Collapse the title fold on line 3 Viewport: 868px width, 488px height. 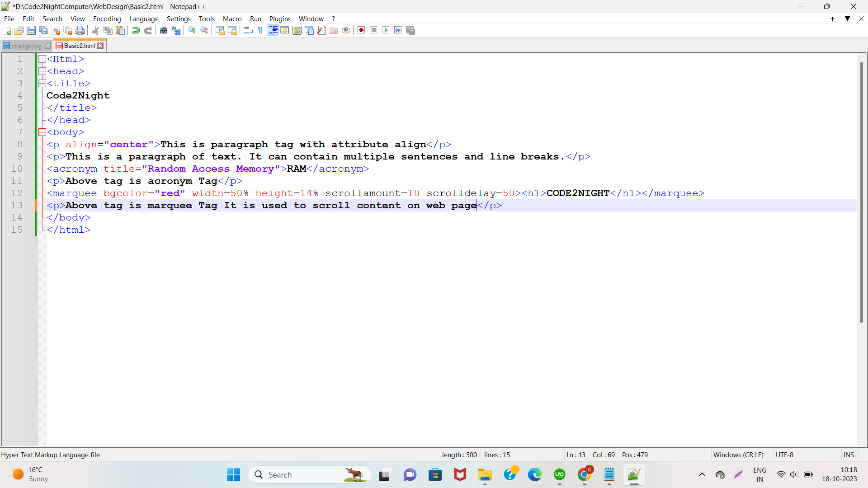click(x=42, y=83)
